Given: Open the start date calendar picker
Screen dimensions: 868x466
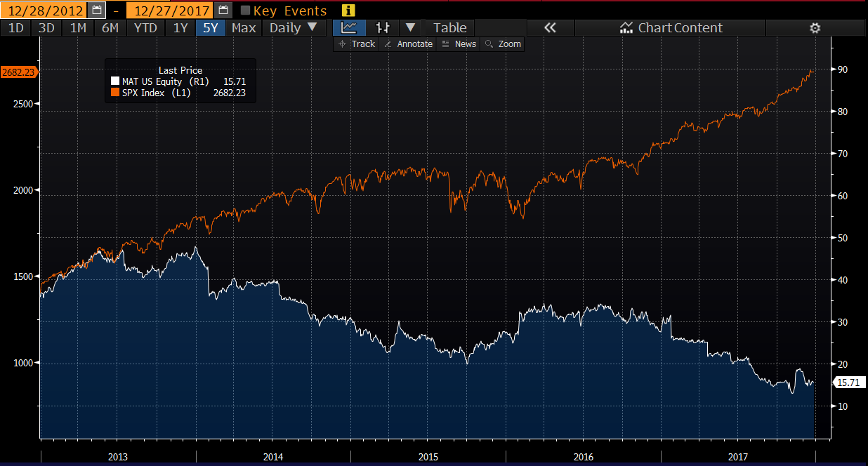Looking at the screenshot, I should (97, 11).
